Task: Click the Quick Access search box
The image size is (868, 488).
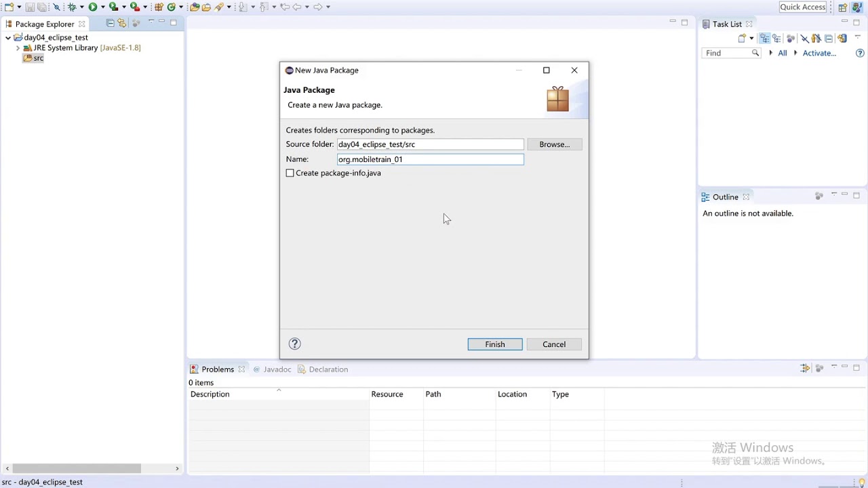Action: click(x=803, y=7)
